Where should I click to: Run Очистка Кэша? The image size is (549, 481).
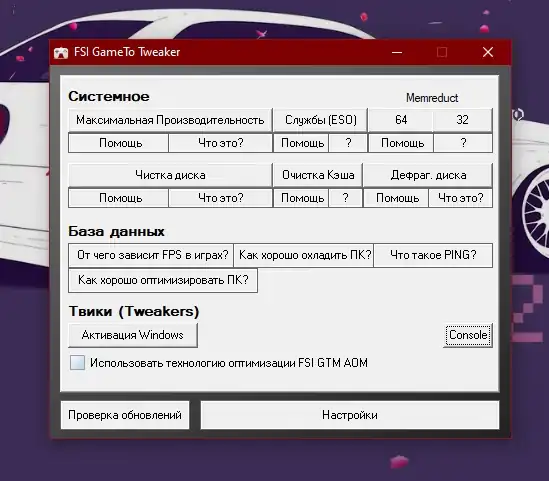click(318, 175)
